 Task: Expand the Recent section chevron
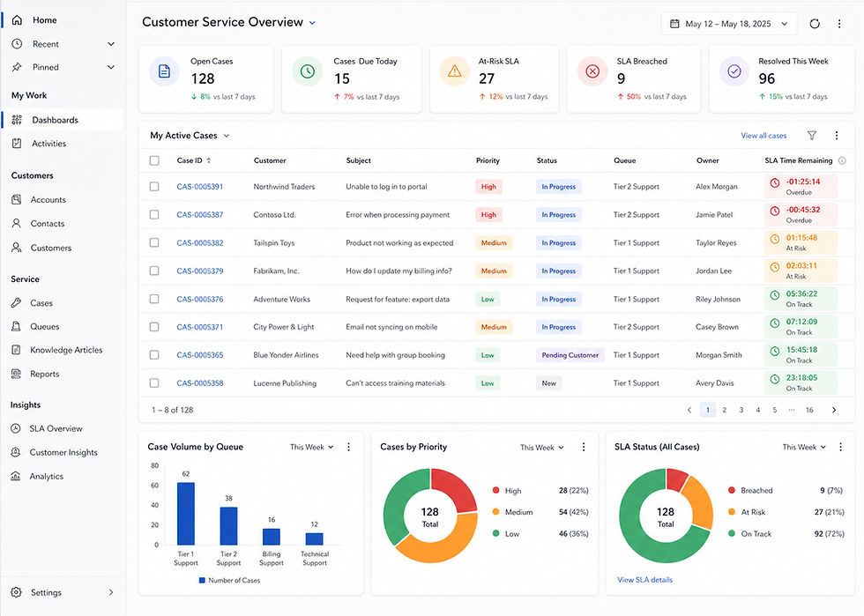pos(111,44)
